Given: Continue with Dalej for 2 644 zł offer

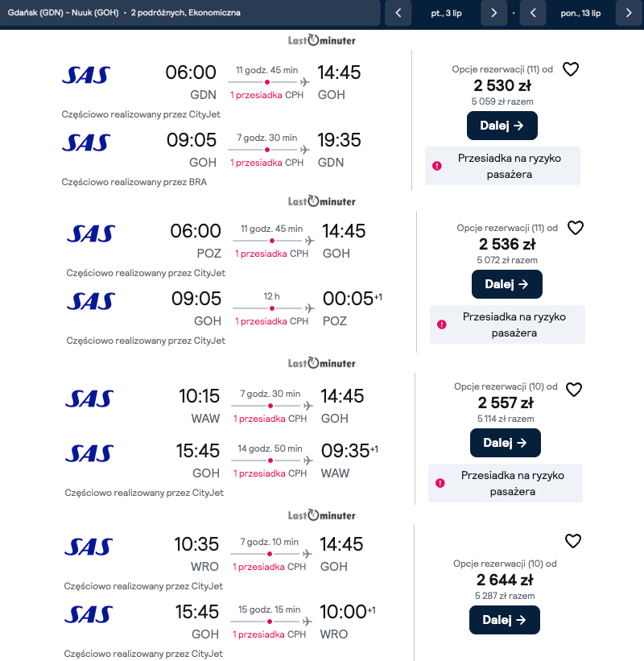Looking at the screenshot, I should pyautogui.click(x=504, y=620).
